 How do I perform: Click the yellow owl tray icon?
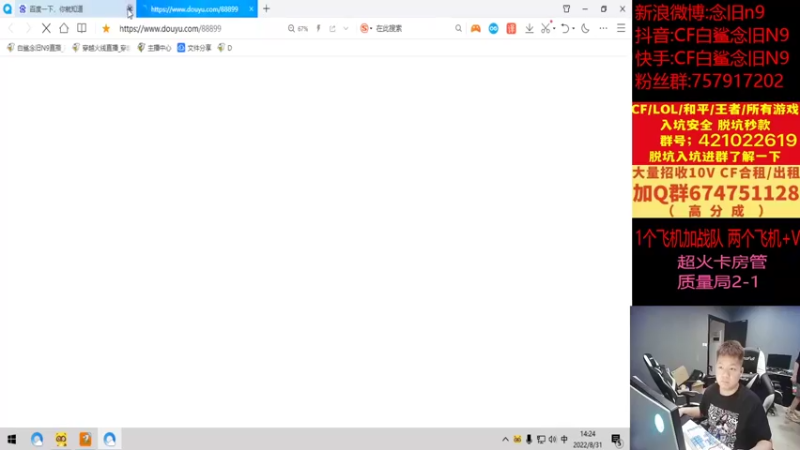click(x=517, y=439)
